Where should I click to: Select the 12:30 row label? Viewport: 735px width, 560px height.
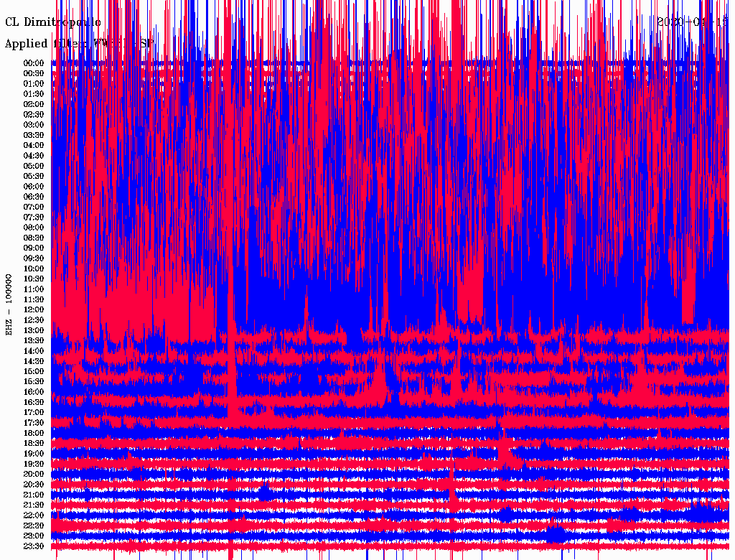(34, 320)
